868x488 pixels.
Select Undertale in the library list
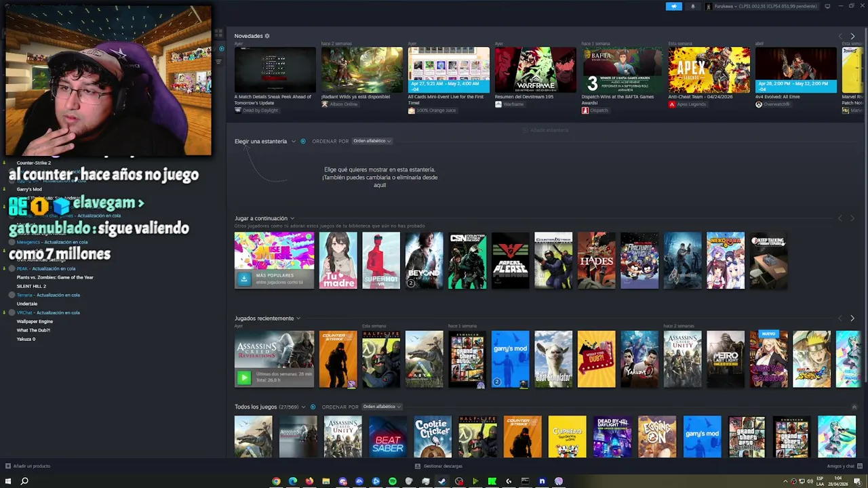(27, 304)
